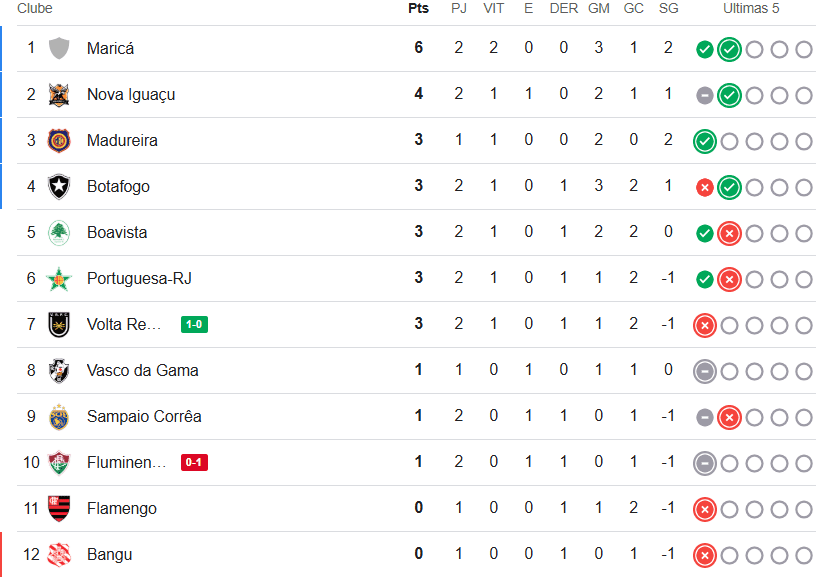Click the Bangu red striped crest
This screenshot has width=819, height=579.
pos(59,555)
